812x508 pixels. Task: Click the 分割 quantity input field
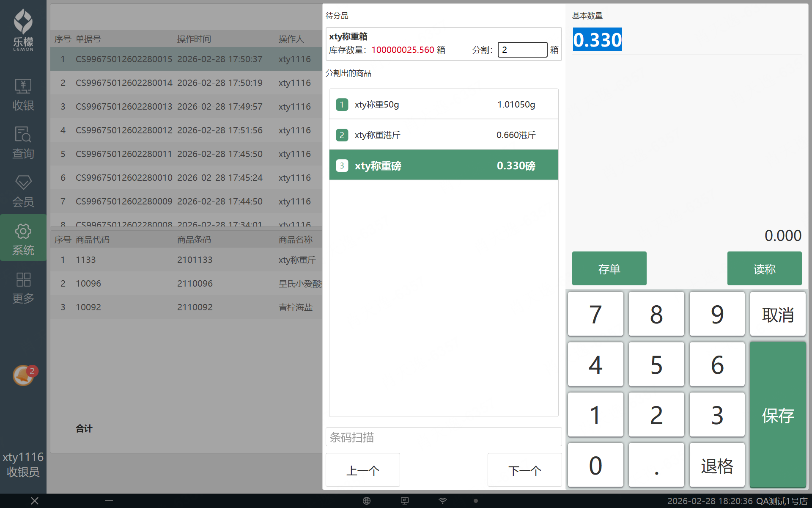522,50
